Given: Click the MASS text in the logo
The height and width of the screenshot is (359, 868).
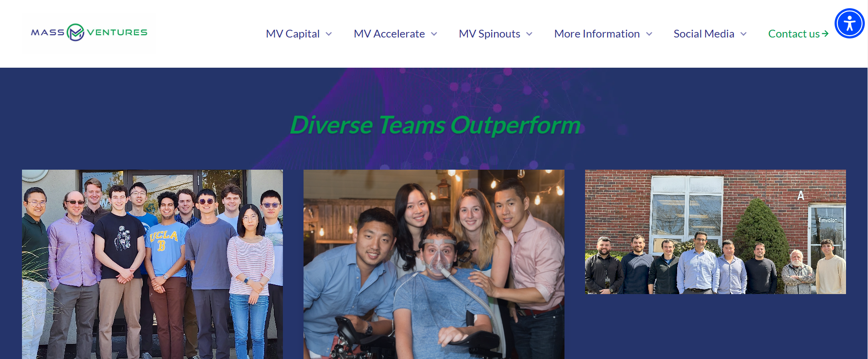Looking at the screenshot, I should pos(48,32).
